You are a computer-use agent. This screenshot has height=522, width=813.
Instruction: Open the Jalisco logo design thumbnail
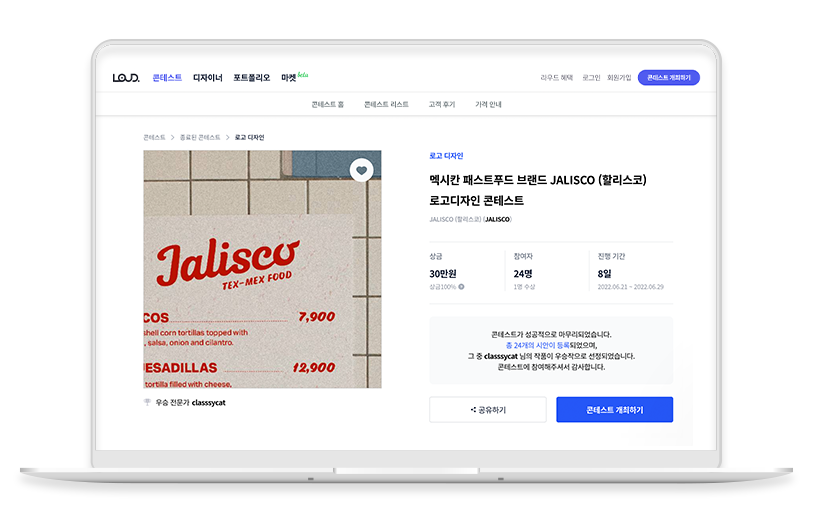262,269
